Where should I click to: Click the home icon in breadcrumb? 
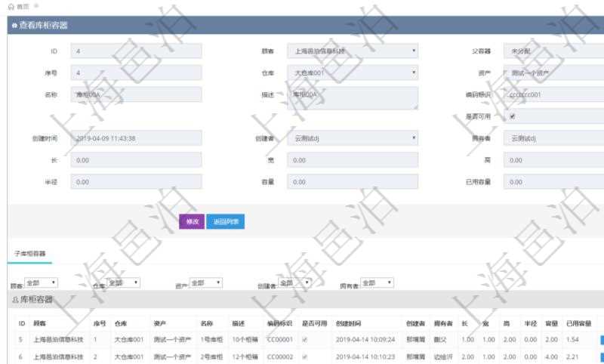[x=9, y=5]
